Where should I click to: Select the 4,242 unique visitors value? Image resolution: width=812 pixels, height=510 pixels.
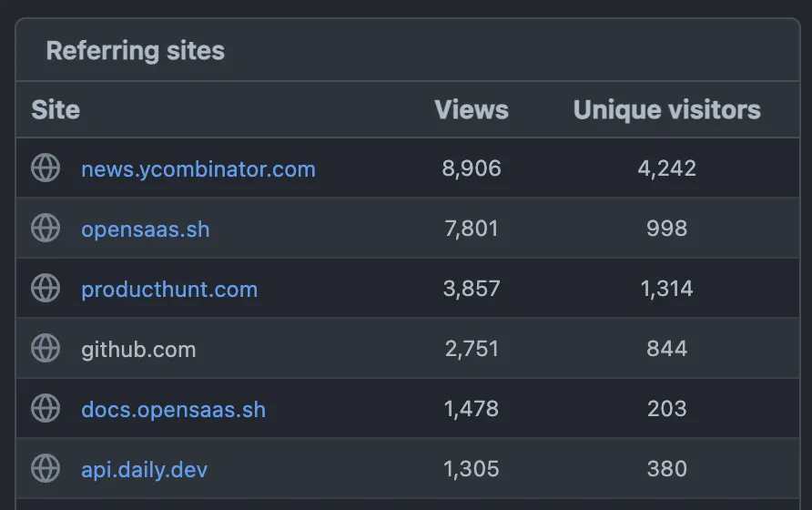pyautogui.click(x=666, y=169)
